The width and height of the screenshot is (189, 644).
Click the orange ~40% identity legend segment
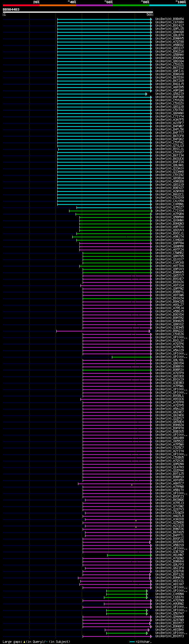(58, 5)
